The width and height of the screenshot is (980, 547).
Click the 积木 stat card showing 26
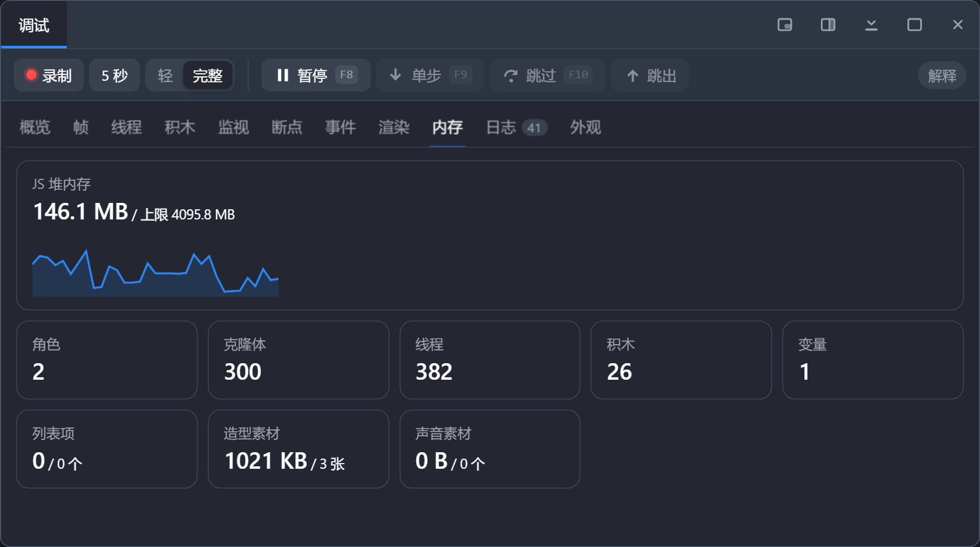[681, 360]
